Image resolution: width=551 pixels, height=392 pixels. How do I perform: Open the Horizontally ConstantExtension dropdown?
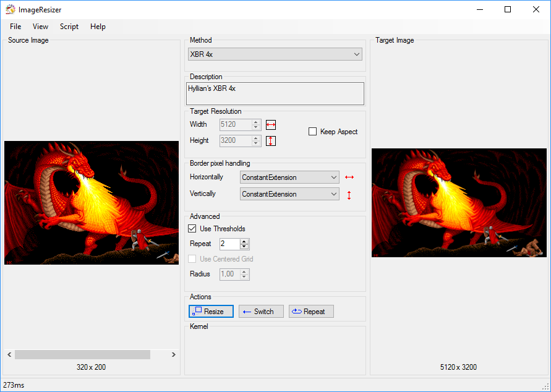(289, 177)
